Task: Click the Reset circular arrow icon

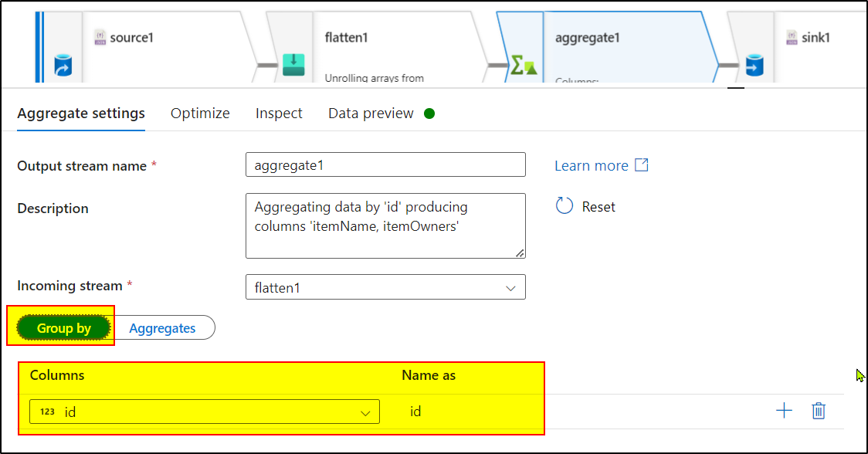Action: click(x=565, y=206)
